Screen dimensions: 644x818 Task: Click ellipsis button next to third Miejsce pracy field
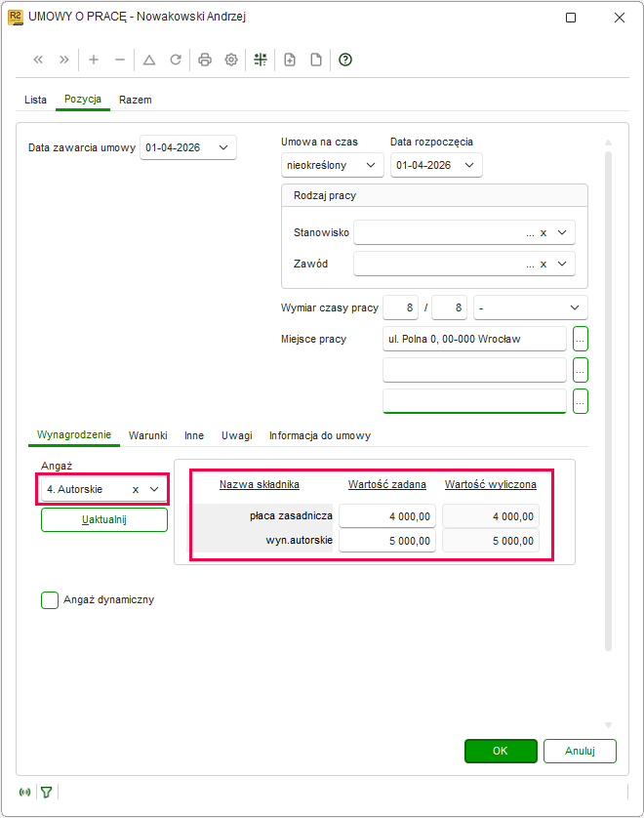[x=581, y=402]
